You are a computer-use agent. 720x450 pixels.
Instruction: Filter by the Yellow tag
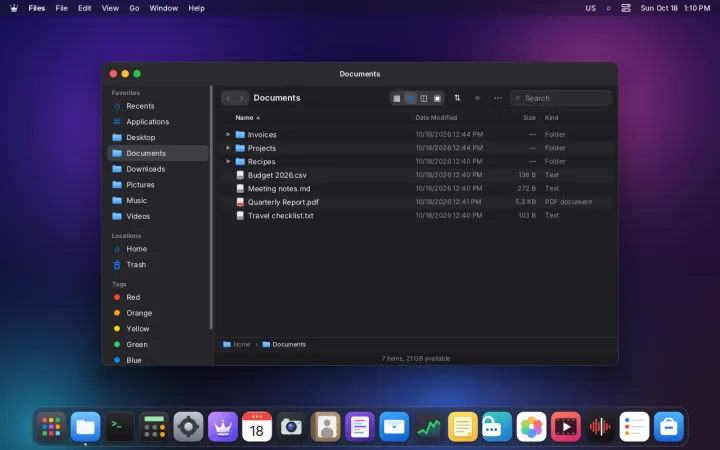tap(158, 329)
